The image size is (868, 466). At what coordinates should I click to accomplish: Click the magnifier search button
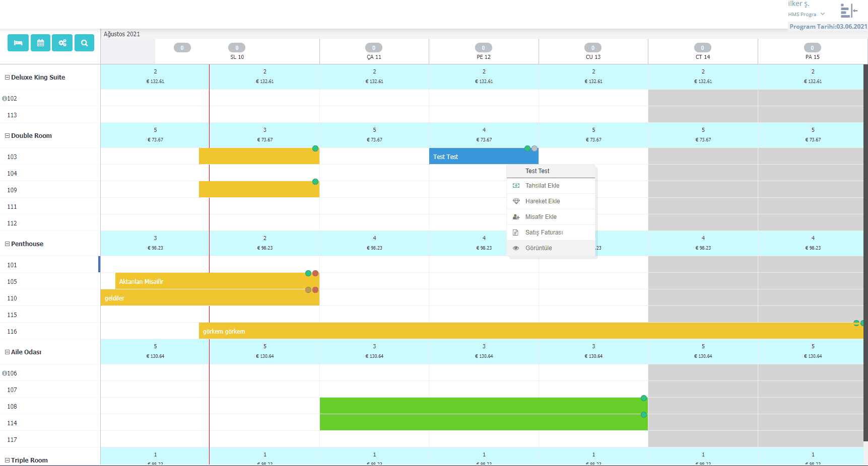point(85,43)
